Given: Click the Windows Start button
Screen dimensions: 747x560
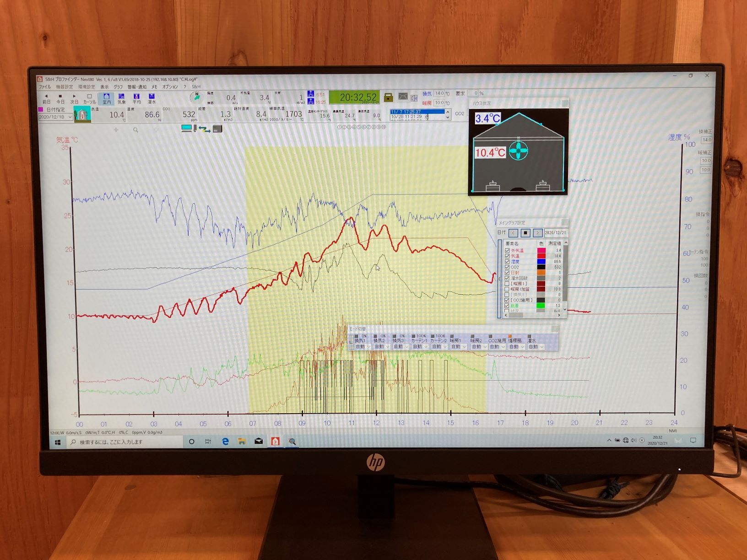Looking at the screenshot, I should tap(58, 442).
